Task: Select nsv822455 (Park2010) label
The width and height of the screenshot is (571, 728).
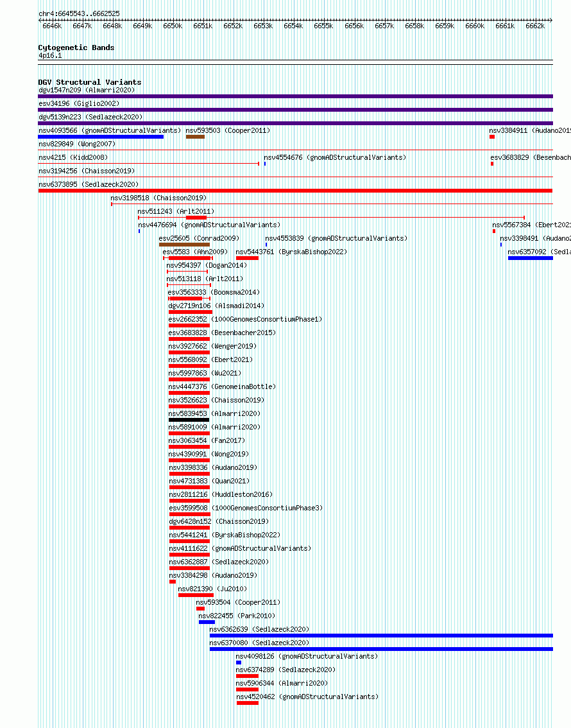Action: (237, 615)
